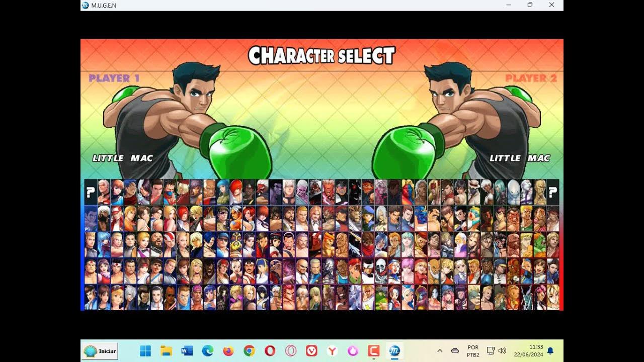Expand the hidden system tray icons
This screenshot has height=362, width=644.
click(x=439, y=351)
